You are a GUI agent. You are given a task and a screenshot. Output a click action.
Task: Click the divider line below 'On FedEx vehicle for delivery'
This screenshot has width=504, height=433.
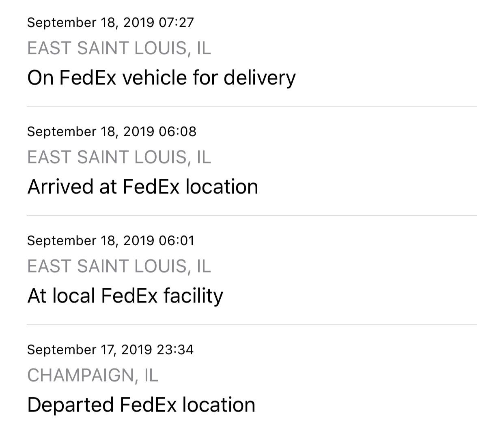(252, 106)
